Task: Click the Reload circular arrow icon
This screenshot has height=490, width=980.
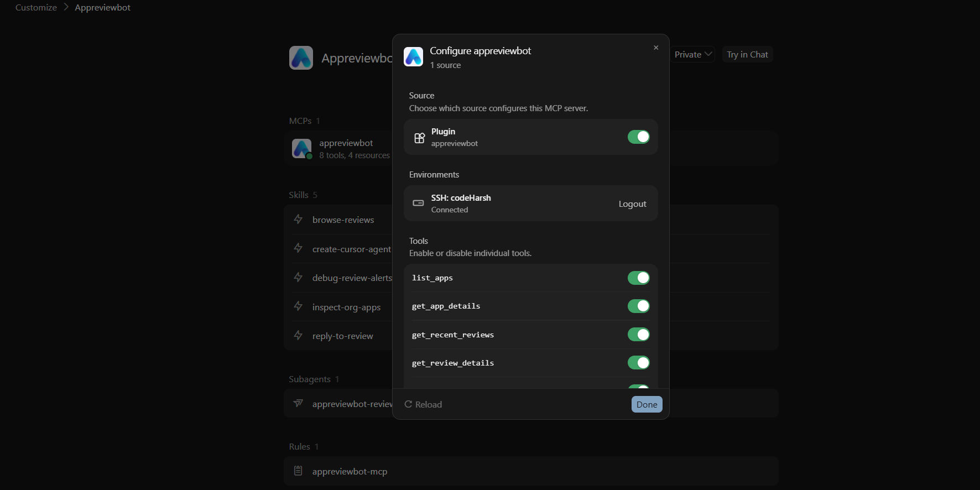Action: coord(408,404)
